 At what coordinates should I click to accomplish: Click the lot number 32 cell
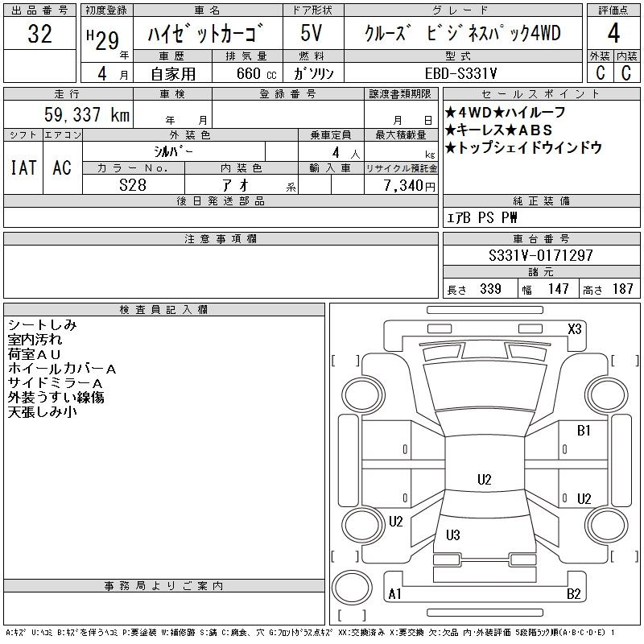(x=39, y=35)
